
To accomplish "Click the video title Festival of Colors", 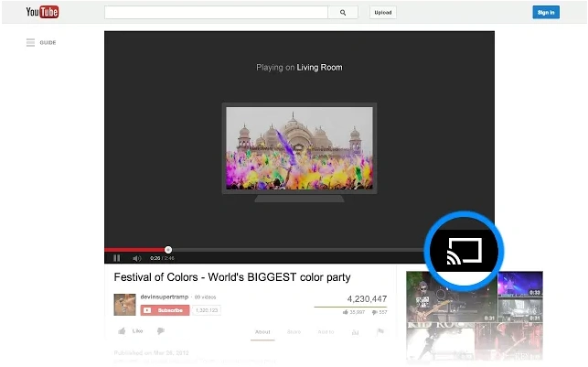I will [x=232, y=277].
